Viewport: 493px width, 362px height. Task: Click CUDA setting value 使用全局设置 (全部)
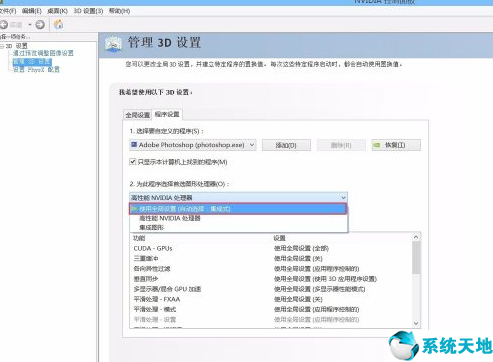(301, 248)
